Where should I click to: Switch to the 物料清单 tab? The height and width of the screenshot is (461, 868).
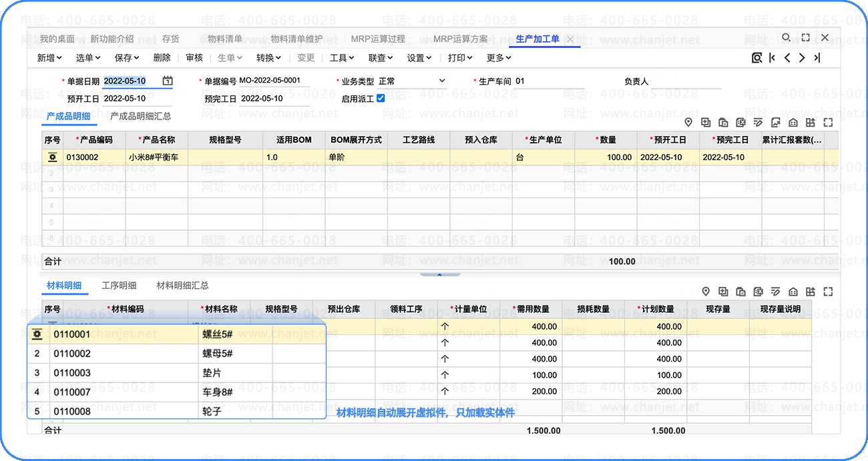[x=225, y=39]
